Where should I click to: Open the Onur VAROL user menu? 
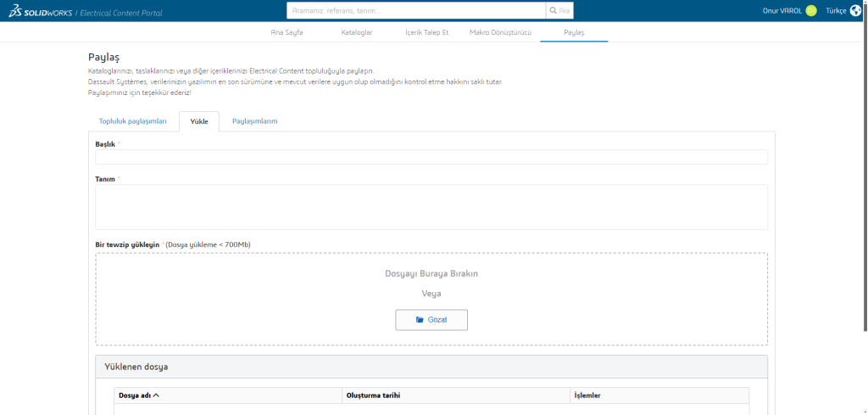pos(782,11)
